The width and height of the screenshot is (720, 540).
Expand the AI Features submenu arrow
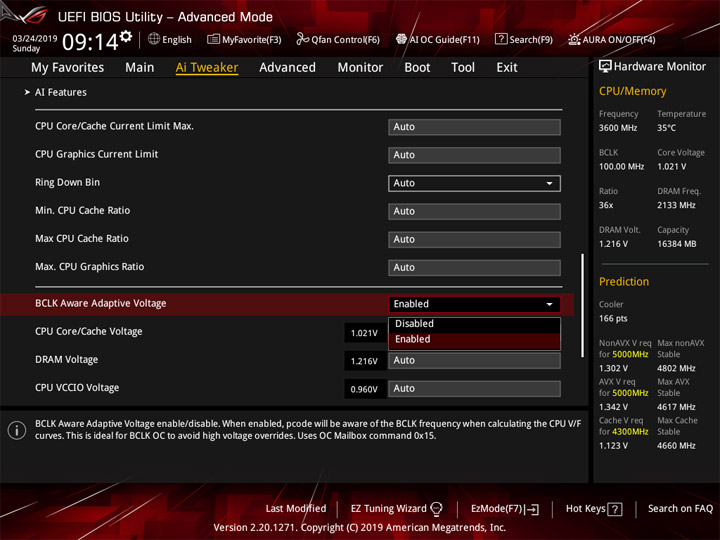point(27,92)
